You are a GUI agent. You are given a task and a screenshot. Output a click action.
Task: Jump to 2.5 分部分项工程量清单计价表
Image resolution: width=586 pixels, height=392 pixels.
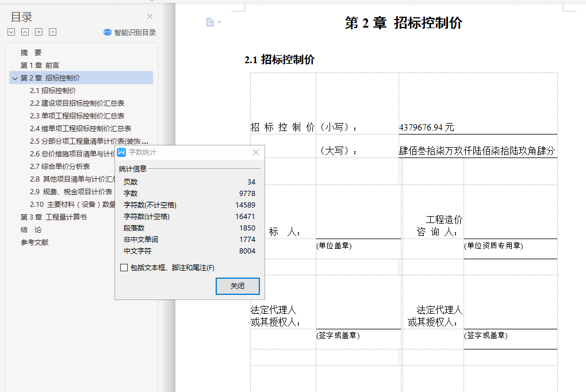[x=89, y=141]
